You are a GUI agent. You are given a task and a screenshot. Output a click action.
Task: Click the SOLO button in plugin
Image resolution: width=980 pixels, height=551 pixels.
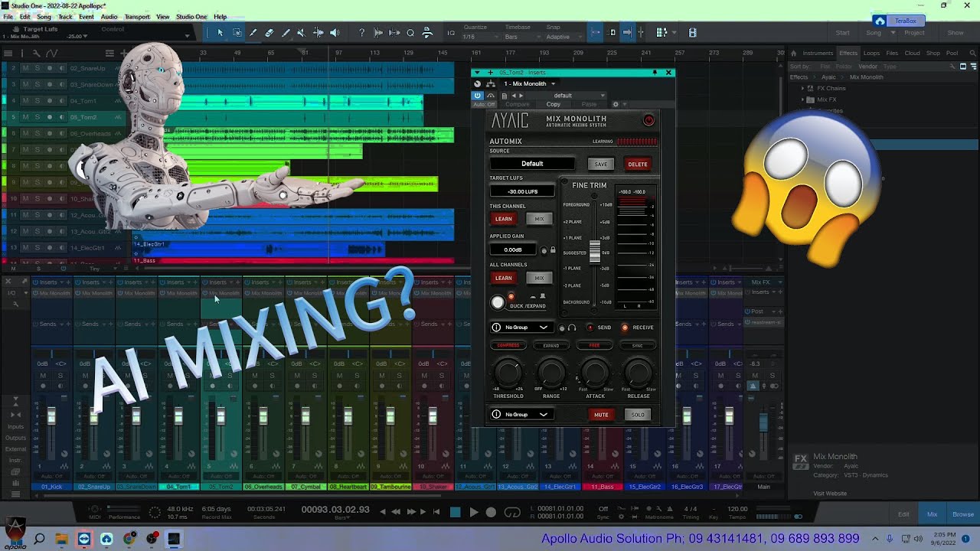pos(638,415)
